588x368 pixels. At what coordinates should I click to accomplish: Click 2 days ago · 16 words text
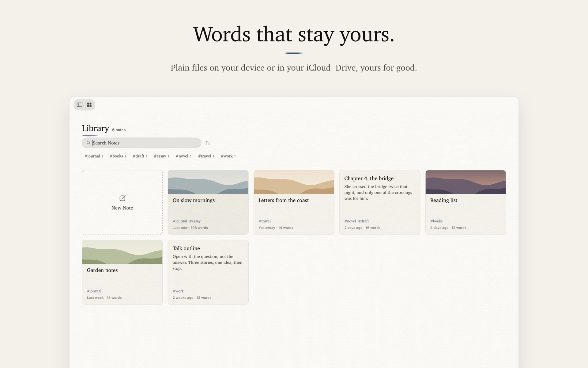pos(362,228)
